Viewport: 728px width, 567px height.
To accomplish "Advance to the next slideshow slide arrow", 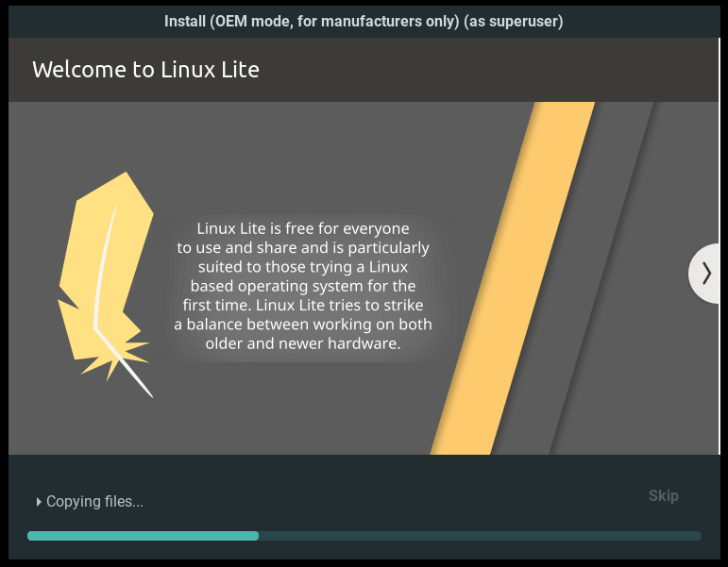I will pyautogui.click(x=707, y=274).
